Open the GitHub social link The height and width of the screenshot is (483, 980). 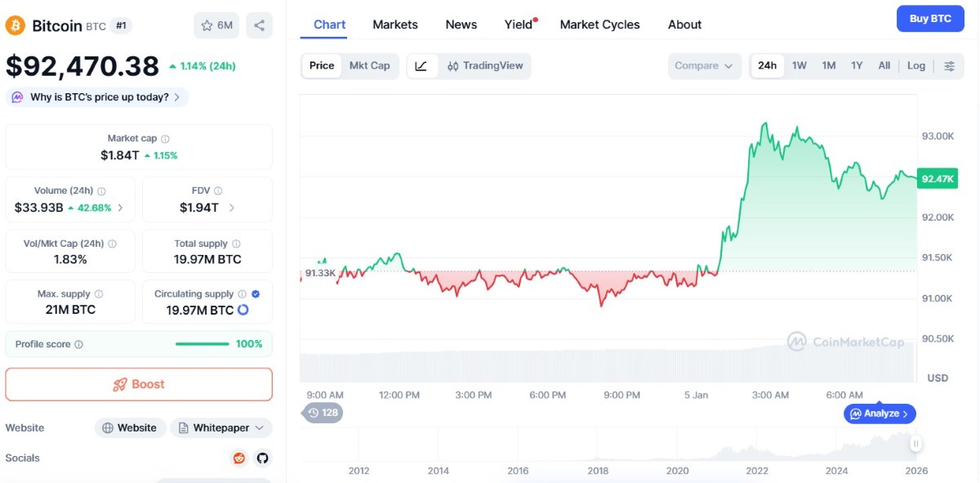pyautogui.click(x=262, y=458)
